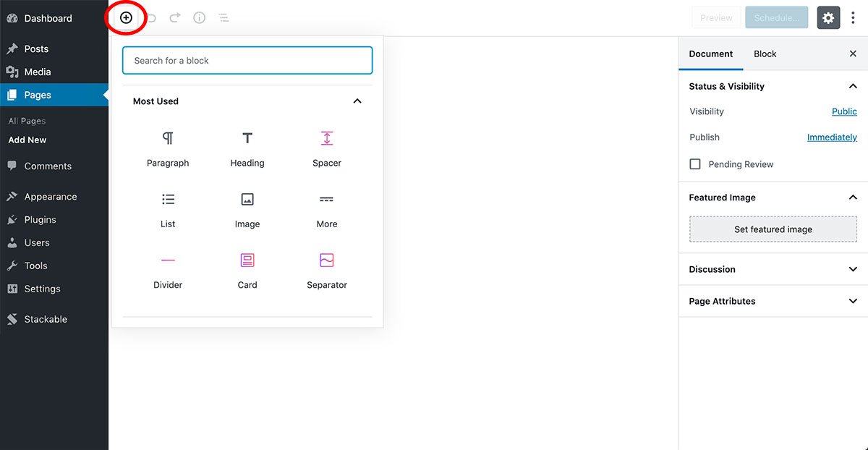The height and width of the screenshot is (450, 868).
Task: Click the All Pages submenu link
Action: pos(27,121)
